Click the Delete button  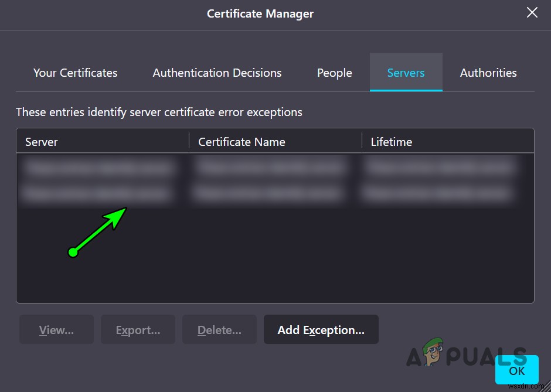[x=219, y=329]
